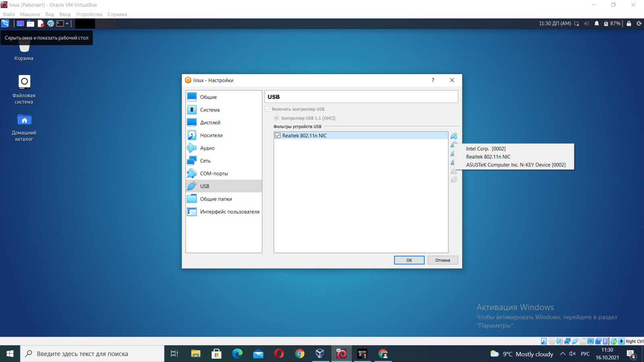The height and width of the screenshot is (362, 644).
Task: Select the Сеть settings category
Action: [x=224, y=161]
